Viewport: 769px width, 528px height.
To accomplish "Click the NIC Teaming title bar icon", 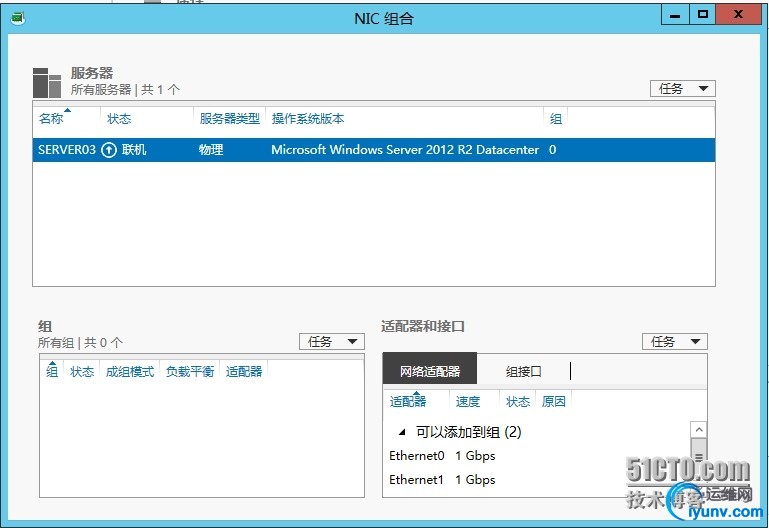I will click(18, 19).
